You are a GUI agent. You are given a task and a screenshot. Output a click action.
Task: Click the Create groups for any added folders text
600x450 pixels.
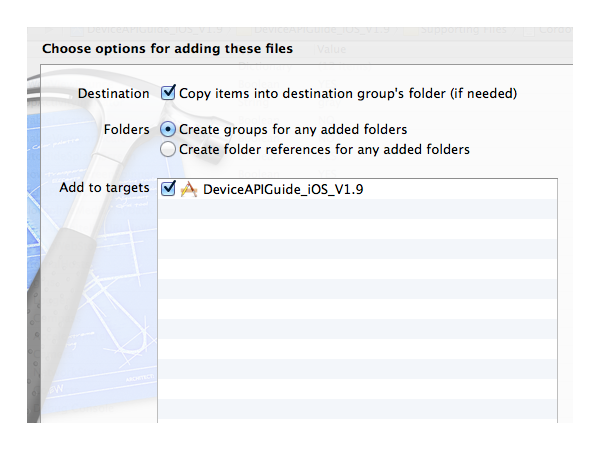point(293,130)
